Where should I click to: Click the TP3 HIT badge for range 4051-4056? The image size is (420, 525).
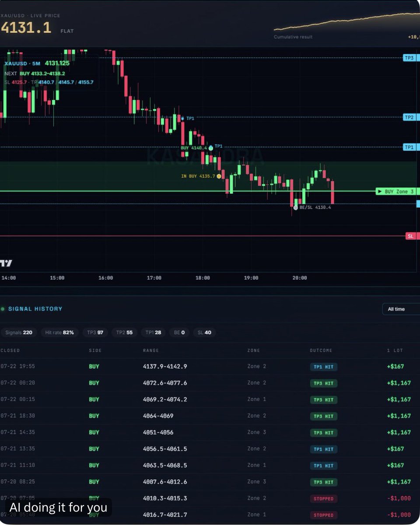pyautogui.click(x=324, y=433)
